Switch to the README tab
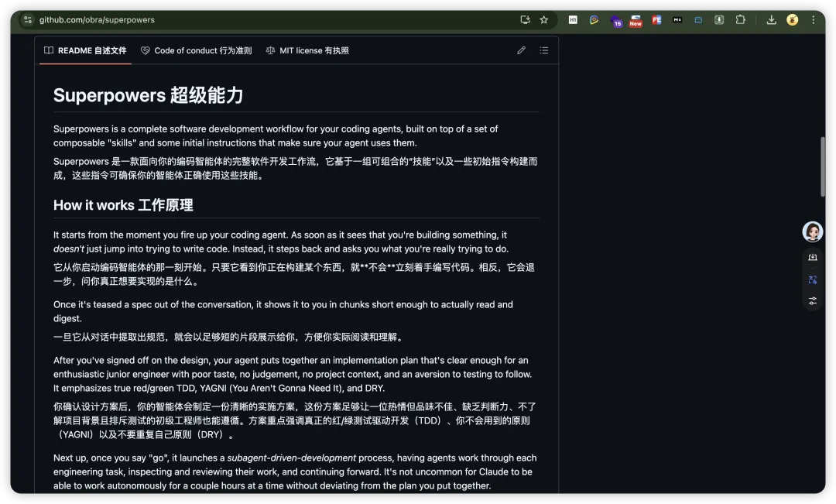The image size is (836, 504). [x=85, y=50]
